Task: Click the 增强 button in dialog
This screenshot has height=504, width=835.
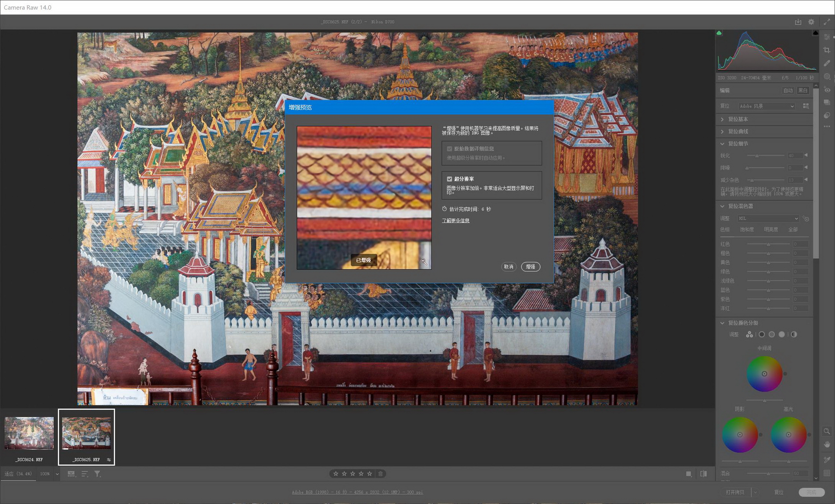Action: click(530, 266)
